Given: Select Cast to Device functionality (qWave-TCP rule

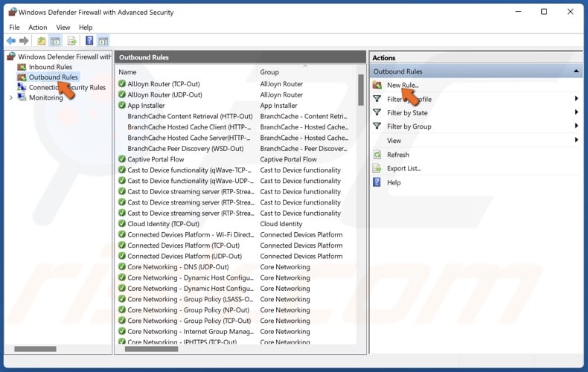Looking at the screenshot, I should (x=191, y=170).
